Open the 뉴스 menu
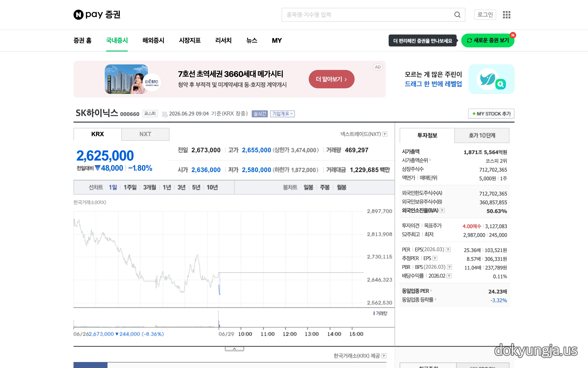The height and width of the screenshot is (368, 588). coord(252,40)
